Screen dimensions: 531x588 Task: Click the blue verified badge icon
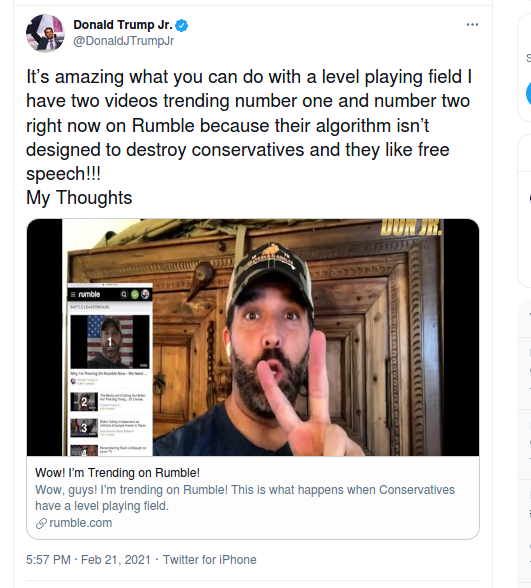point(182,26)
